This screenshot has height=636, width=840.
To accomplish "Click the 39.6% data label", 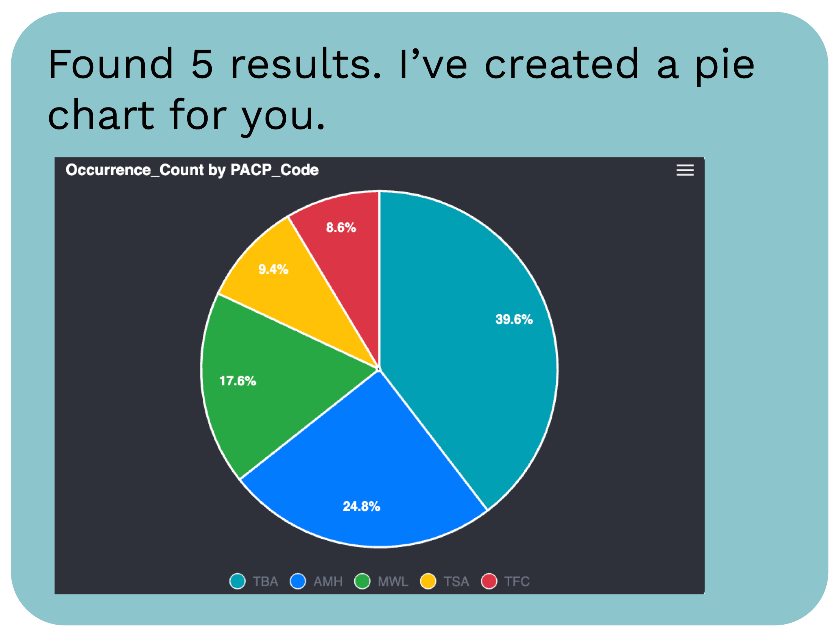I will click(x=514, y=319).
